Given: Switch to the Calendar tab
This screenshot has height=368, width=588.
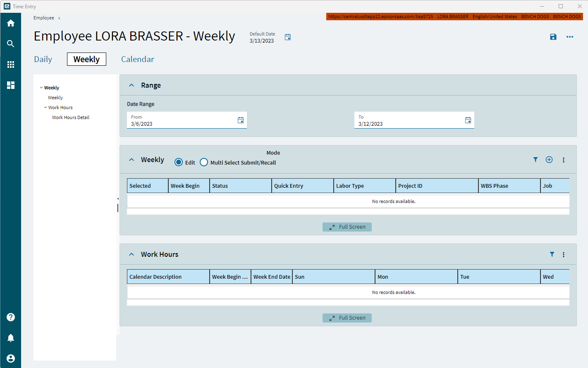Looking at the screenshot, I should coord(137,59).
